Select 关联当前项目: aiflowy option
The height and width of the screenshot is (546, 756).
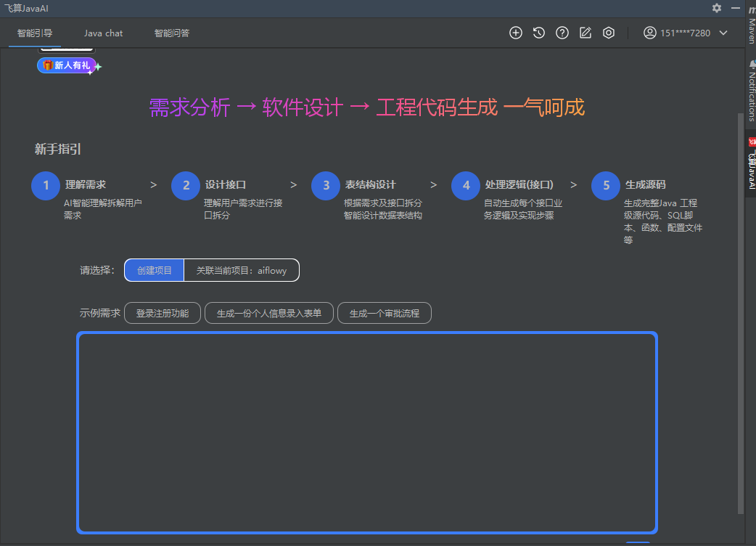242,269
